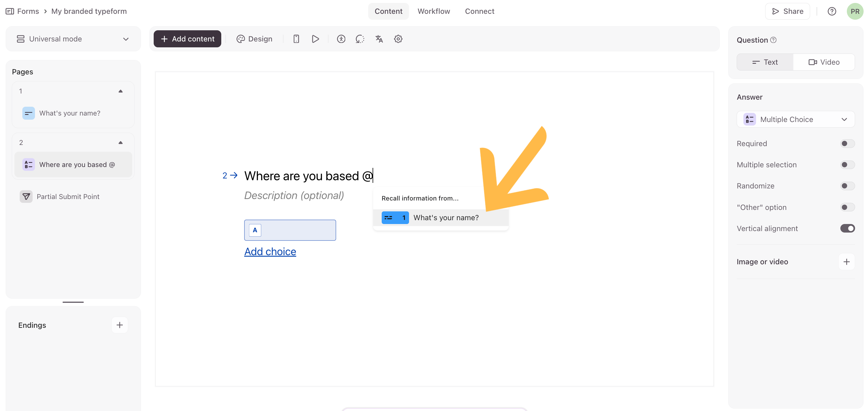
Task: Click the help question mark icon
Action: [832, 11]
